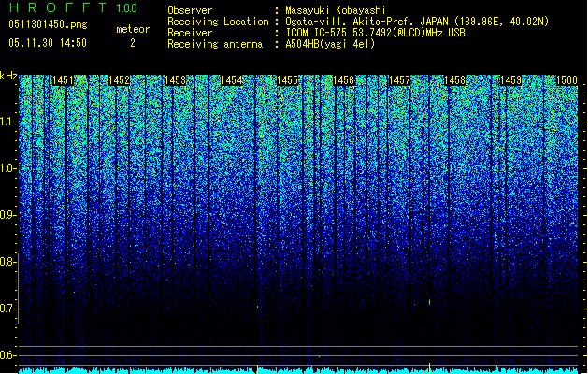Viewport: 588px width, 374px height.
Task: Click the "Receiver" field label
Action: [190, 33]
